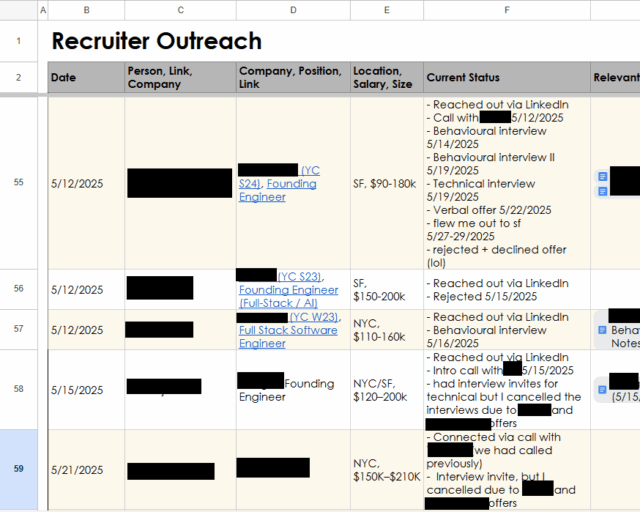Click the lower document chip icon in row 55
Viewport: 640px width, 512px height.
[x=602, y=190]
